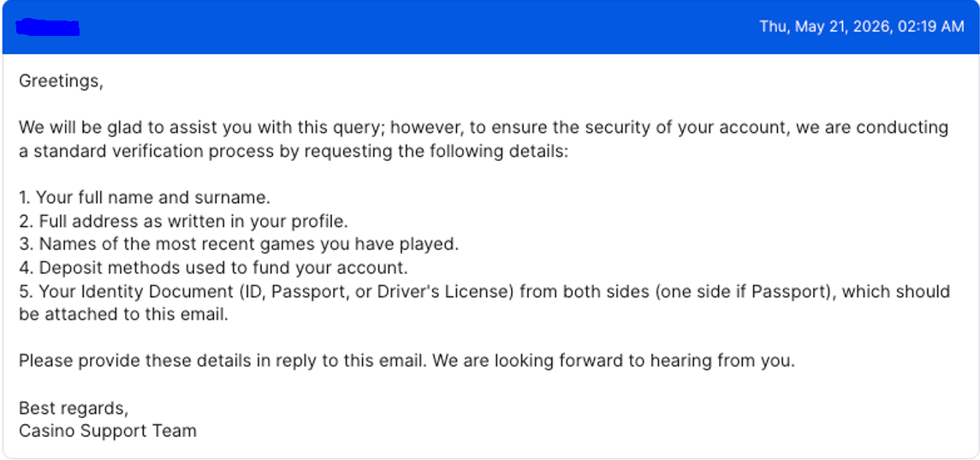
Task: Click the blue message header bar
Action: (490, 27)
